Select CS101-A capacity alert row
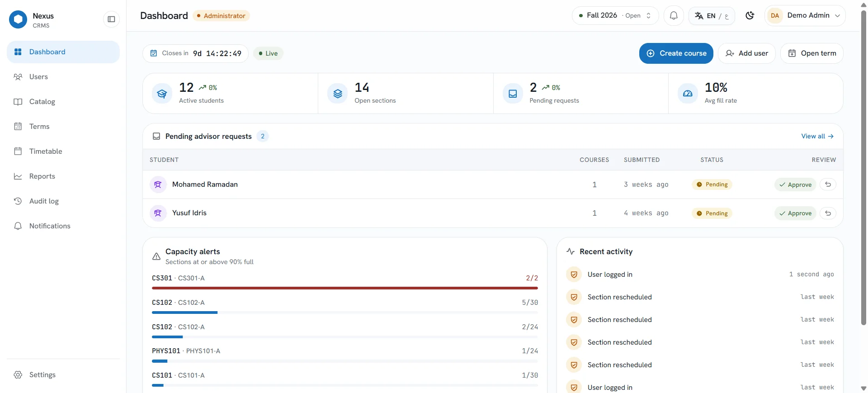Screen dimensions: 868x393 tap(345, 379)
